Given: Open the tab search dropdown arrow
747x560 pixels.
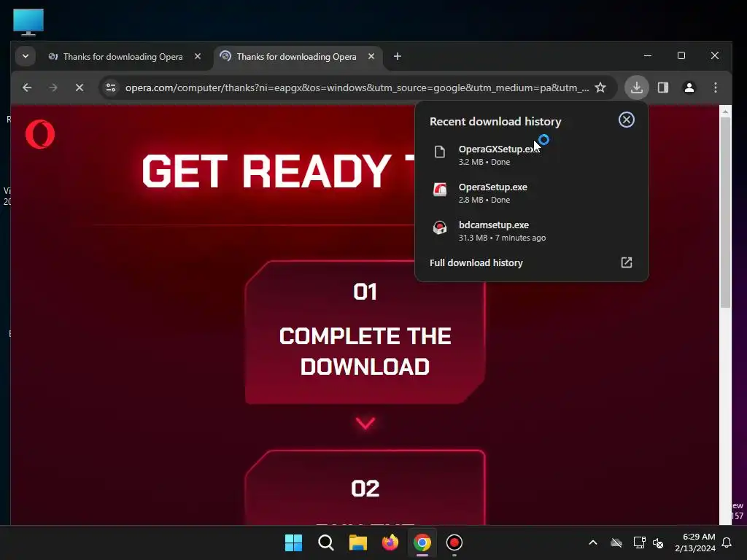Looking at the screenshot, I should coord(26,57).
